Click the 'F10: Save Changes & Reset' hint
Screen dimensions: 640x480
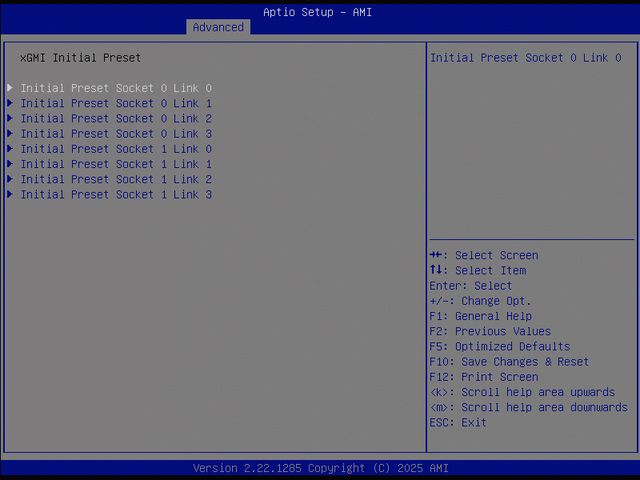click(x=509, y=362)
